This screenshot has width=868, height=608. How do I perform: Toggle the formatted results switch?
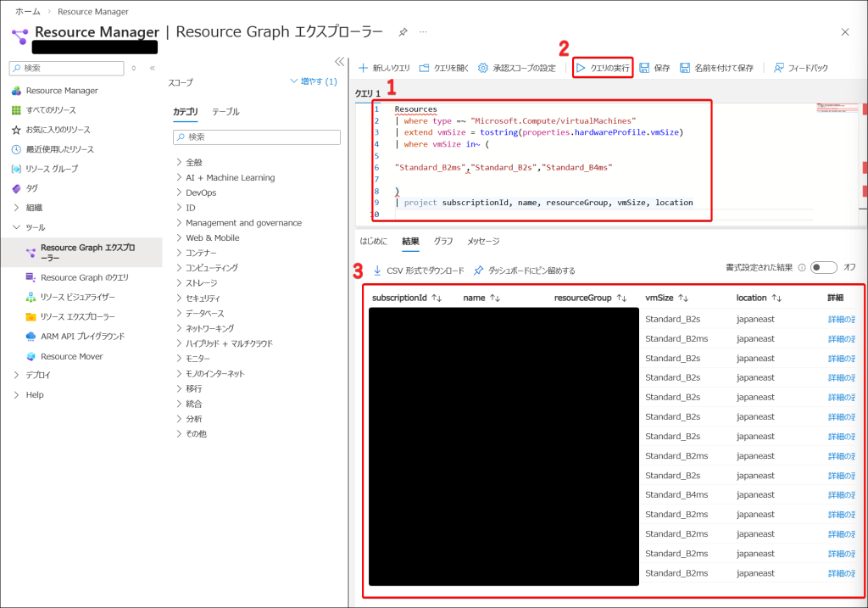pyautogui.click(x=822, y=267)
